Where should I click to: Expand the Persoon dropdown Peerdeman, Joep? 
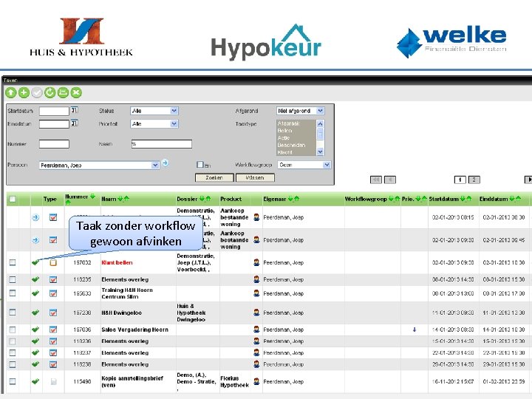pyautogui.click(x=99, y=166)
